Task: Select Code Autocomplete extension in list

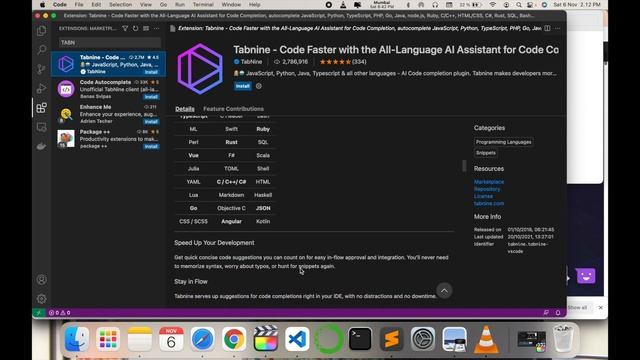Action: coord(109,89)
